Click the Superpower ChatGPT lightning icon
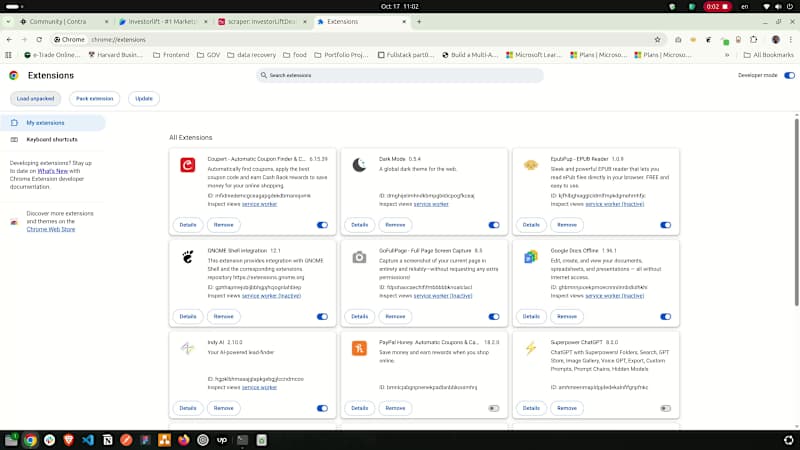Screen dimensions: 800x450 (531, 348)
